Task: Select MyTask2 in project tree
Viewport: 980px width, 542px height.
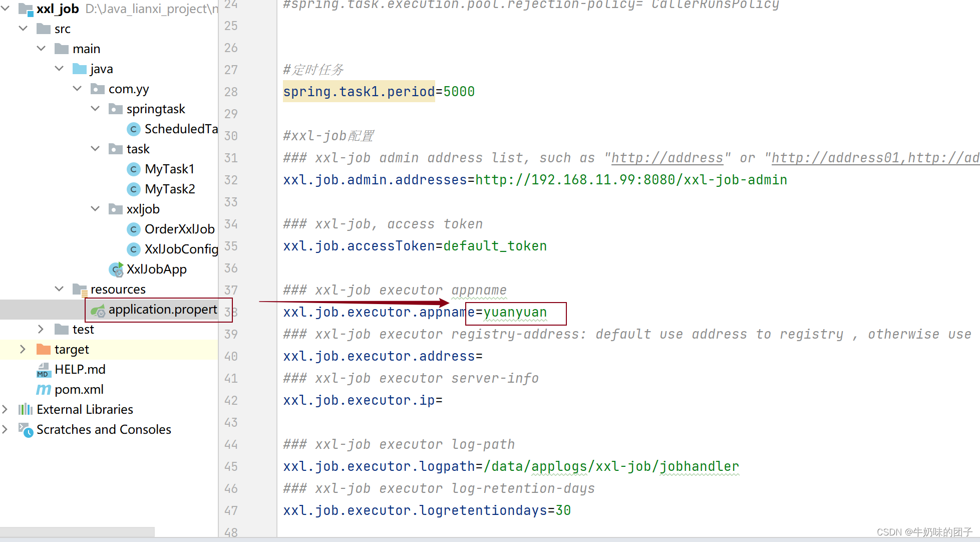Action: click(x=169, y=189)
